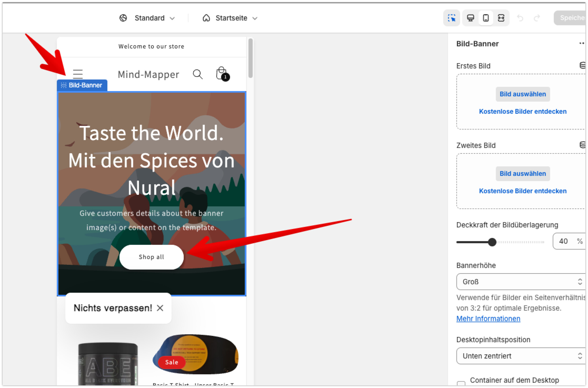Switch to mobile preview icon
This screenshot has width=588, height=388.
point(486,18)
